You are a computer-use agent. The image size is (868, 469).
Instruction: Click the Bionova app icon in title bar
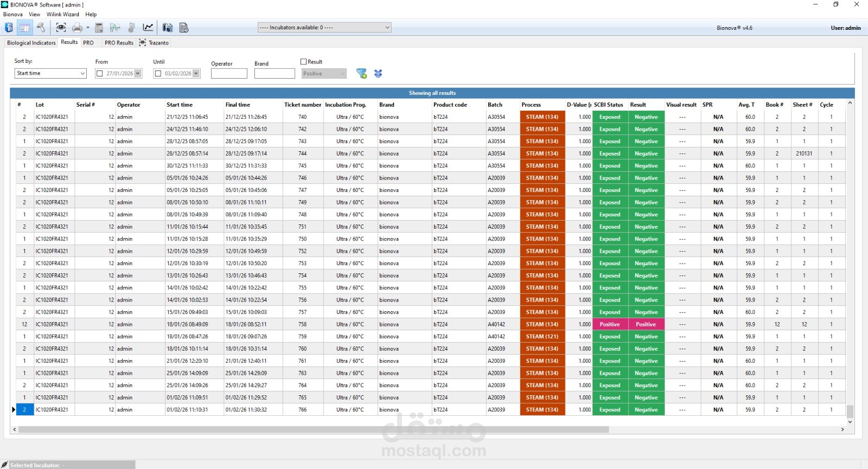4,4
